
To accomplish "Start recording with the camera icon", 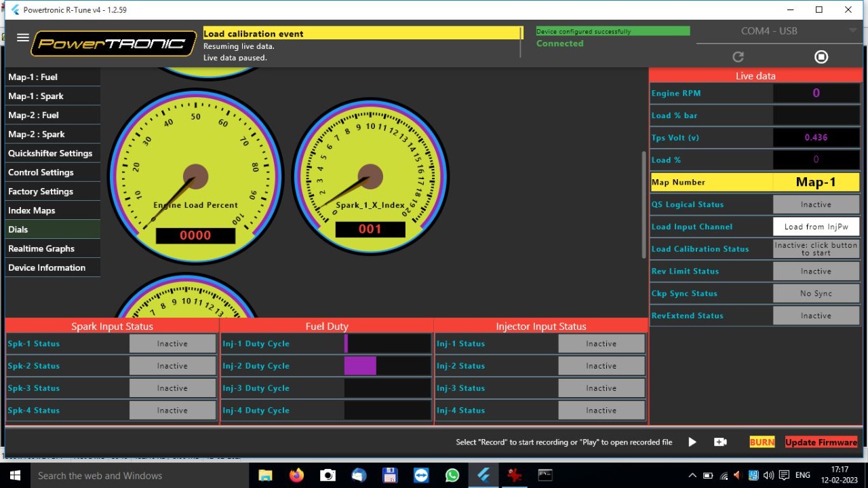I will (x=720, y=442).
